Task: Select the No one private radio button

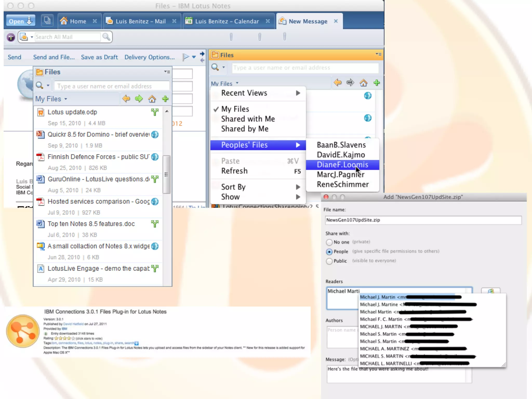Action: (x=329, y=242)
